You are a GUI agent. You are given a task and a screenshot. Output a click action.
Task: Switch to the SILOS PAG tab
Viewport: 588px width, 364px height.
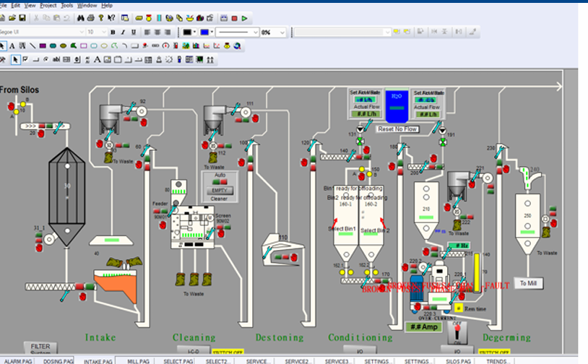[458, 361]
